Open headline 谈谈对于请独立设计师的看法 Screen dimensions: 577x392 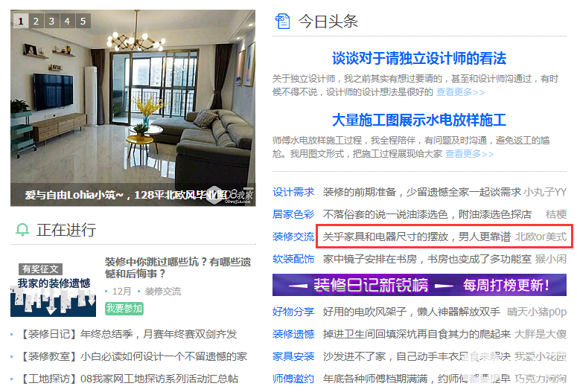point(419,58)
